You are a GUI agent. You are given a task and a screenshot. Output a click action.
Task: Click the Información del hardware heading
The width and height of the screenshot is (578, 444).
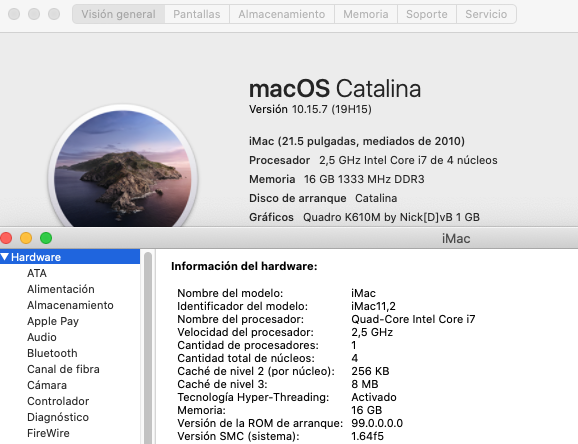(x=244, y=266)
